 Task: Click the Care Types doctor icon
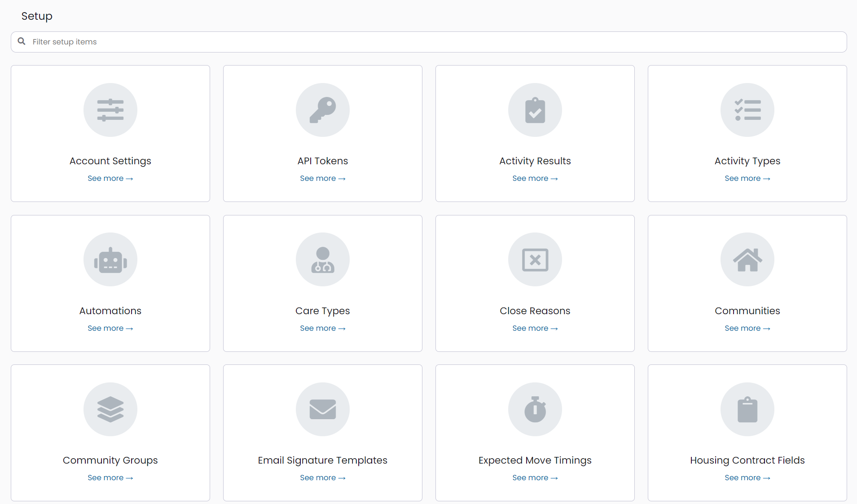(323, 259)
